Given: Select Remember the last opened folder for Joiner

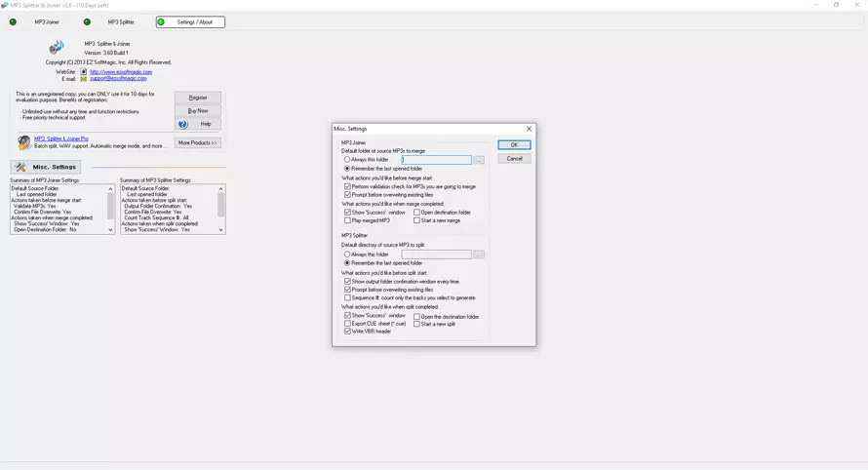Looking at the screenshot, I should (347, 169).
